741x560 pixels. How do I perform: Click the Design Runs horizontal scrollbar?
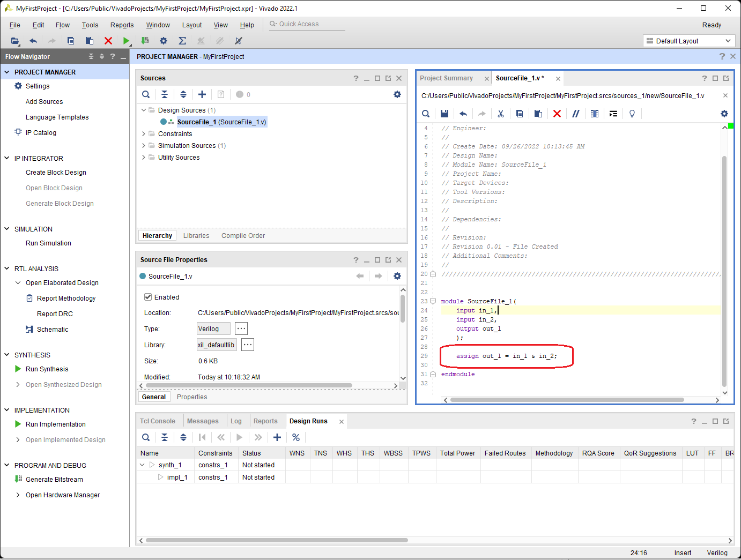coord(277,540)
